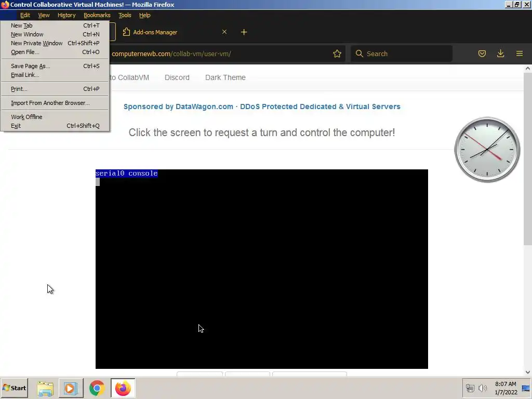Open the CollabVM navigation link
Image resolution: width=532 pixels, height=399 pixels.
coord(129,77)
